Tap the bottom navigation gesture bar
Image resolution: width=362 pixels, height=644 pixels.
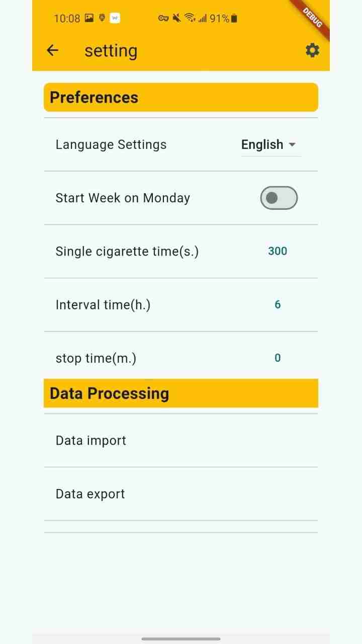pos(181,639)
